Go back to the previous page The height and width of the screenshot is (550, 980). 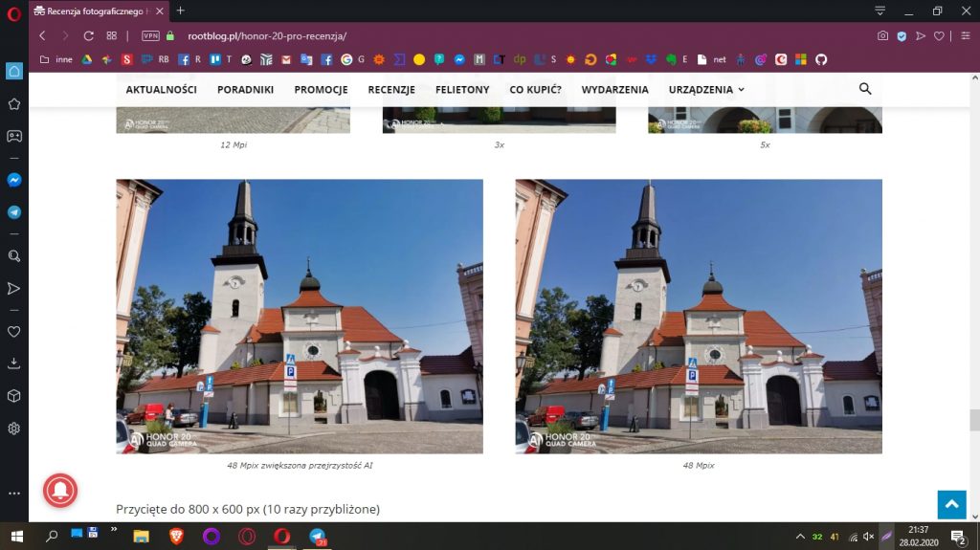click(x=42, y=35)
